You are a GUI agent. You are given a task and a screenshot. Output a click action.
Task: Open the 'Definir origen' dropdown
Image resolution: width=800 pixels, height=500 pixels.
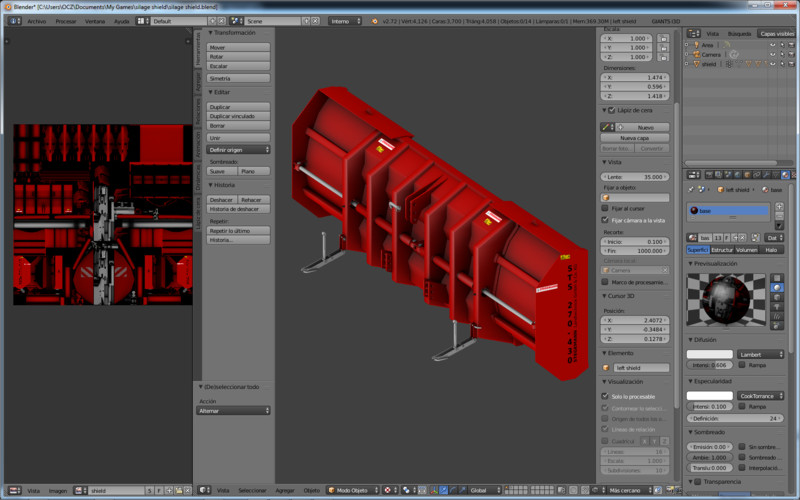click(x=239, y=149)
